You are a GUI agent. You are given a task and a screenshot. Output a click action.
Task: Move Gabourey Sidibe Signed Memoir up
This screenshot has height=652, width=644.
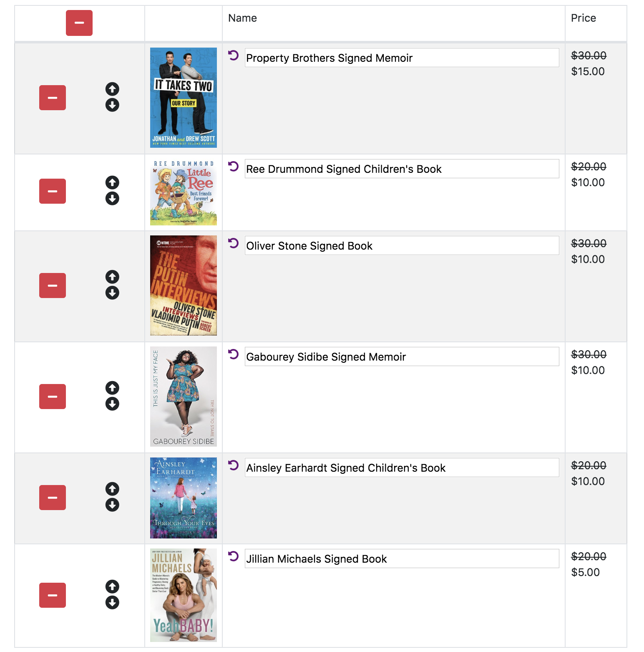112,388
